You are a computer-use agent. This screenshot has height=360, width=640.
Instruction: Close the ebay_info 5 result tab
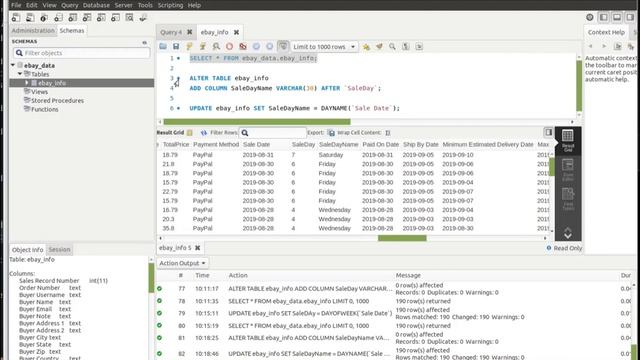tap(198, 248)
